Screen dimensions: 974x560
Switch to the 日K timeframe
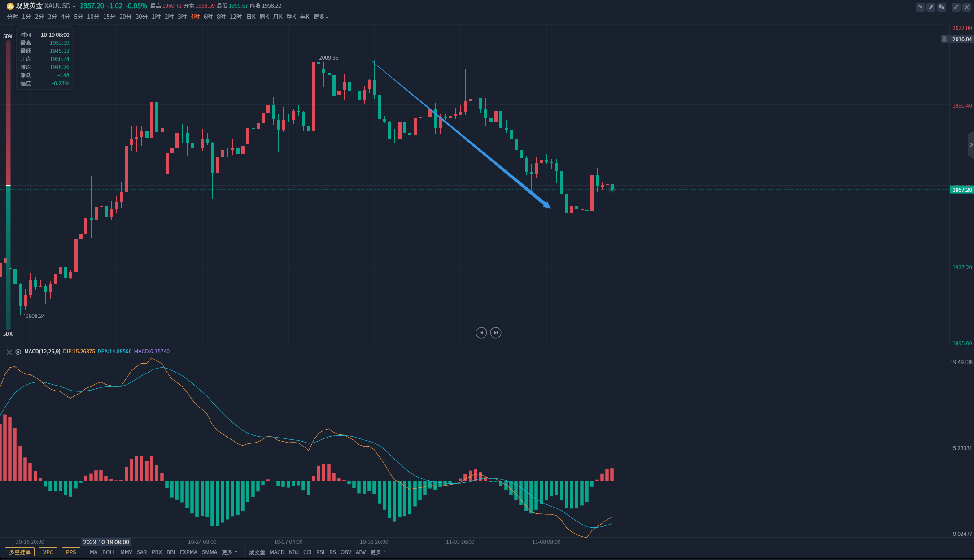251,17
